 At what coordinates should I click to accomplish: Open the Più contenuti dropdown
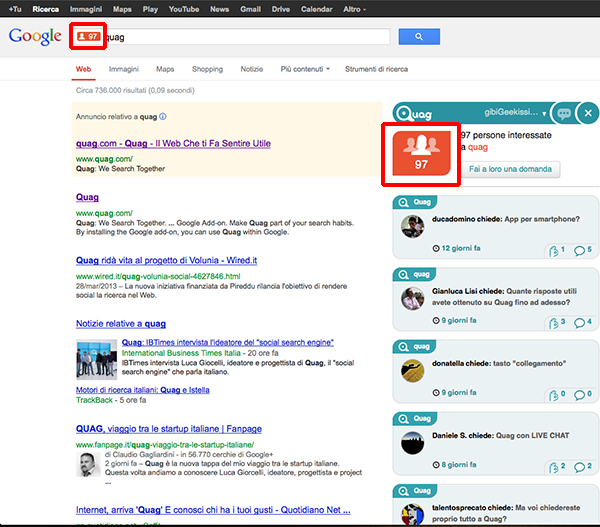tap(305, 69)
